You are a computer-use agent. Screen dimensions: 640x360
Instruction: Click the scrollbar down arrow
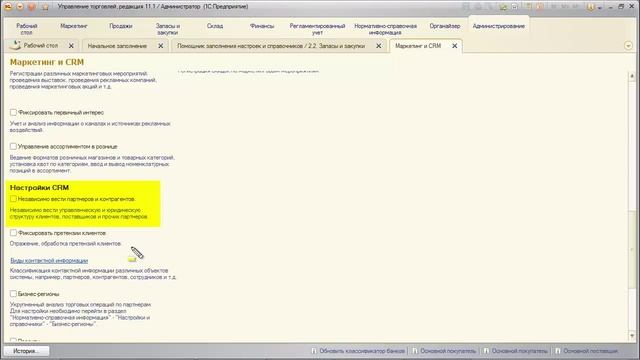click(632, 336)
